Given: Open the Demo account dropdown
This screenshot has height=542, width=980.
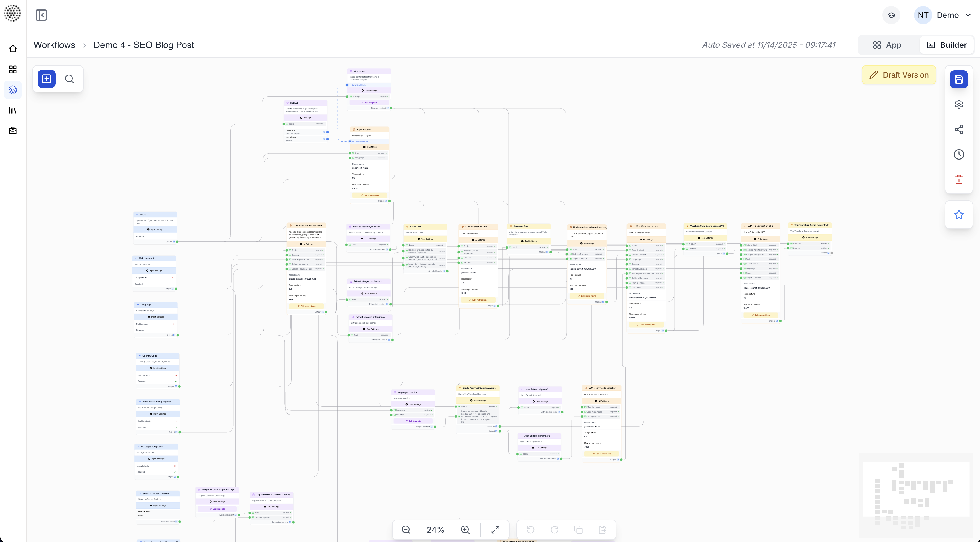Looking at the screenshot, I should coord(968,15).
